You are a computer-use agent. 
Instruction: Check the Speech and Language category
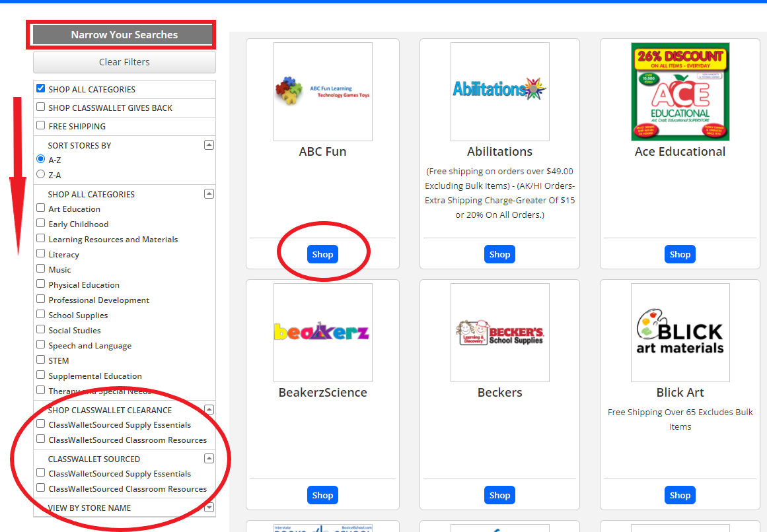(x=40, y=345)
